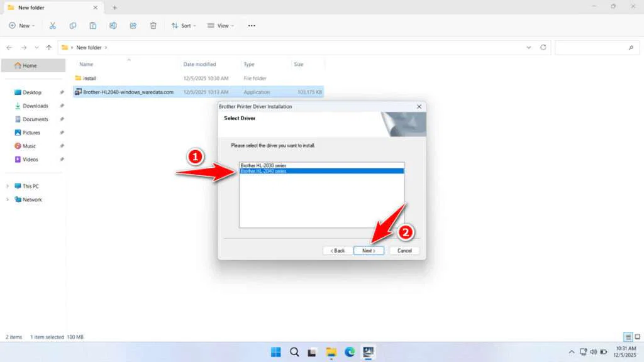Open the address bar history dropdown
Screen dimensions: 644x362
(528, 47)
